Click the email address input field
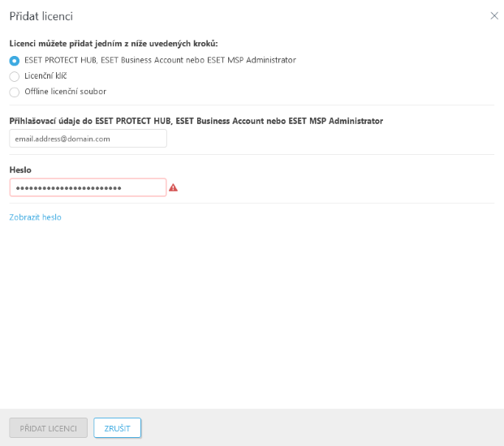This screenshot has width=504, height=446. coord(88,139)
